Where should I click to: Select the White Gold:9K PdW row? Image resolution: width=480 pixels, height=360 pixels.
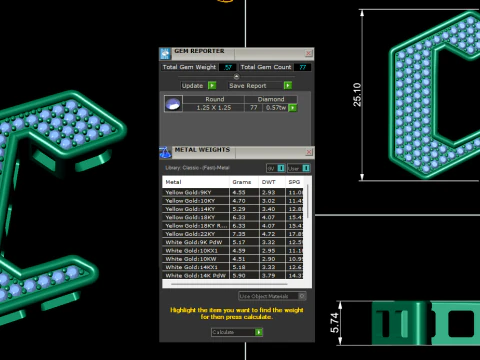(233, 242)
